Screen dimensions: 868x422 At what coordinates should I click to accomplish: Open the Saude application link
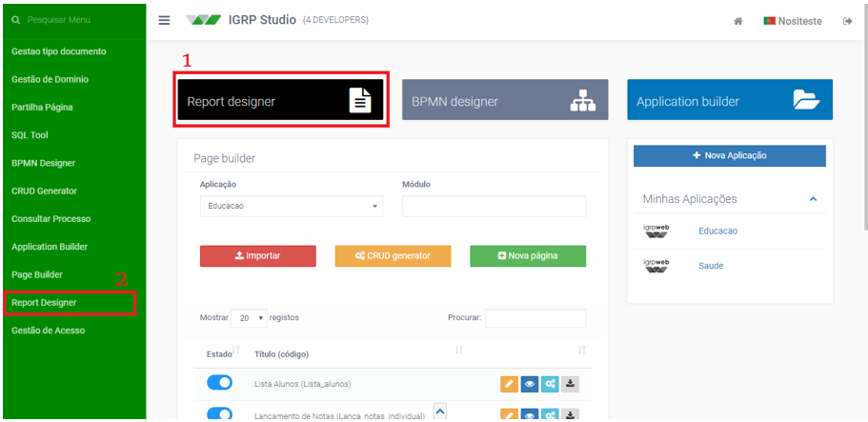click(711, 266)
